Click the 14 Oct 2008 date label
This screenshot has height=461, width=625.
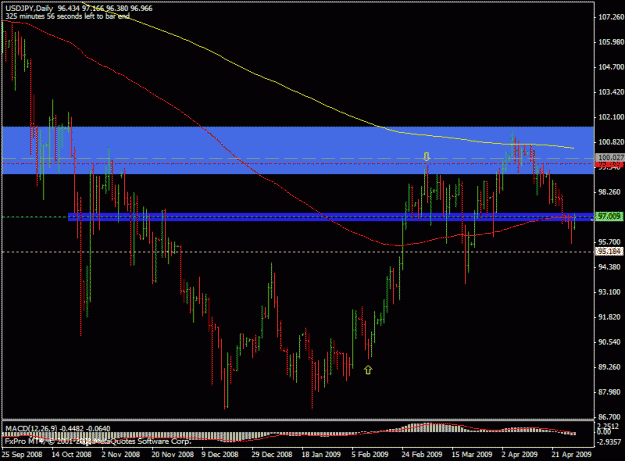tap(72, 454)
